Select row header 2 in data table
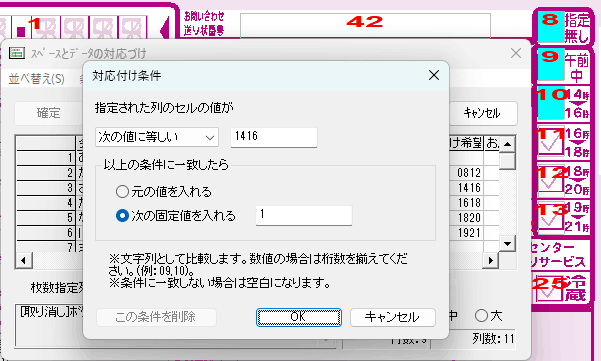Image resolution: width=601 pixels, height=361 pixels. (x=46, y=173)
